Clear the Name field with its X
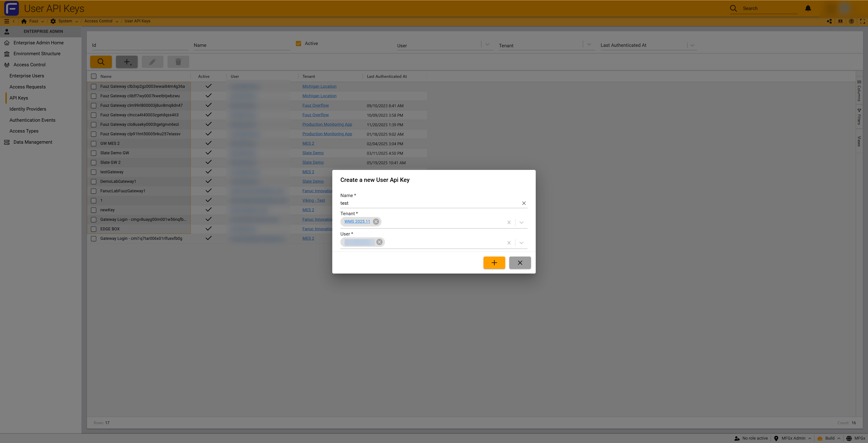The width and height of the screenshot is (868, 443). click(x=524, y=203)
